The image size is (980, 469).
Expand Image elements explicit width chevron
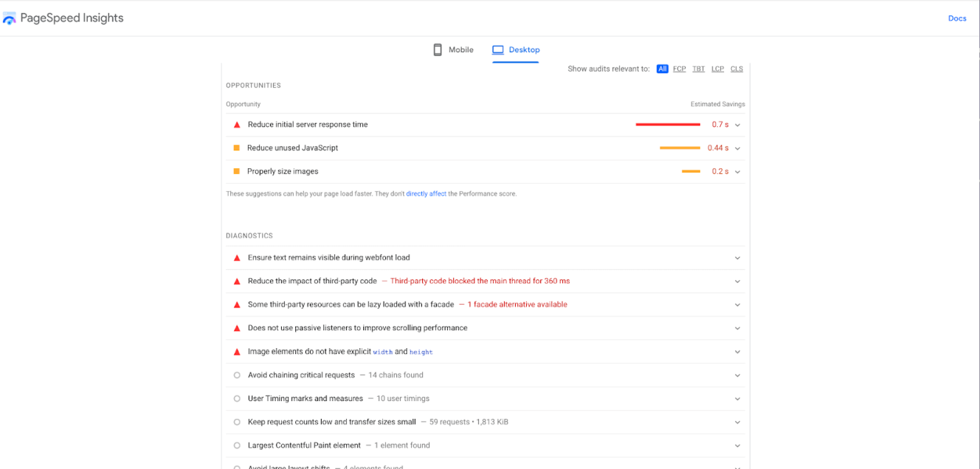click(737, 352)
